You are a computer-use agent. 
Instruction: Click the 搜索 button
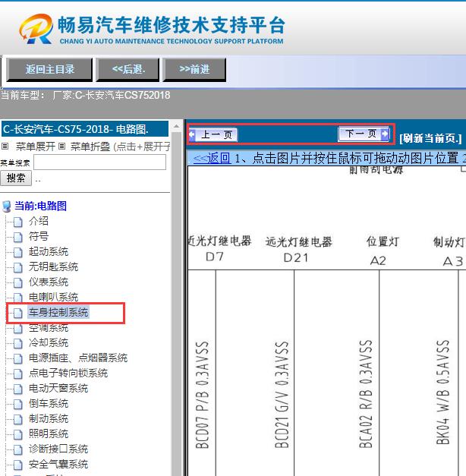16,178
